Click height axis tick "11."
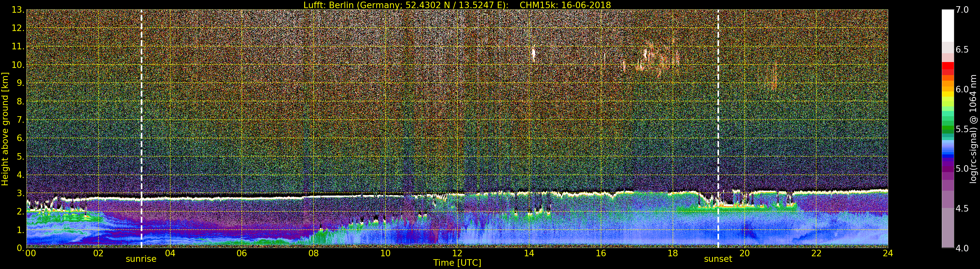Image resolution: width=980 pixels, height=269 pixels. click(18, 46)
